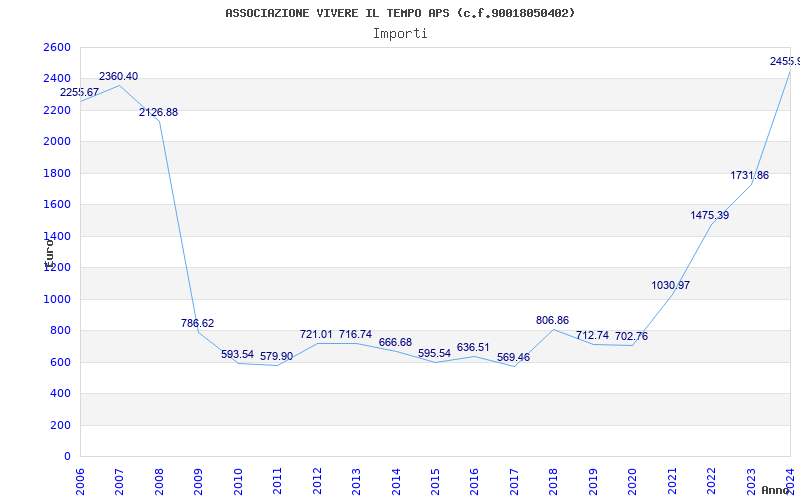This screenshot has width=800, height=500.
Task: Click the 786.62 data point label
Action: [x=197, y=323]
